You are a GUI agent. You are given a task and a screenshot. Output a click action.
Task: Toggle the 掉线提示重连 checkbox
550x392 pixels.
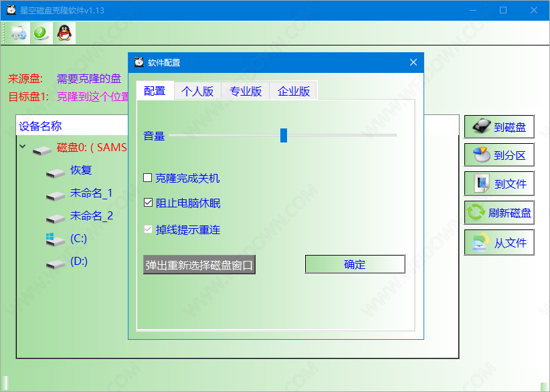click(148, 229)
